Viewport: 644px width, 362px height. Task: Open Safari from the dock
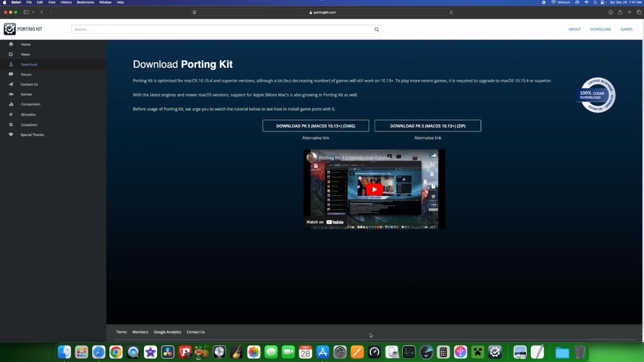[99, 352]
